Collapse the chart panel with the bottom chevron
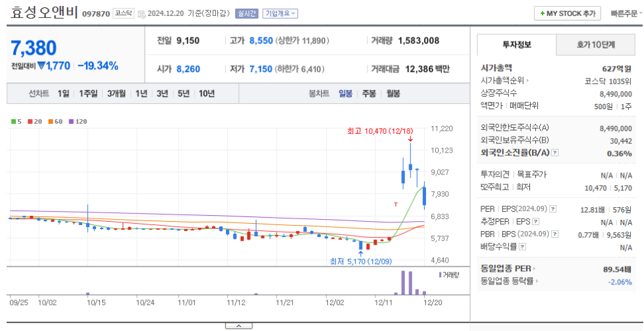Viewport: 644px width, 331px height. pos(239,326)
